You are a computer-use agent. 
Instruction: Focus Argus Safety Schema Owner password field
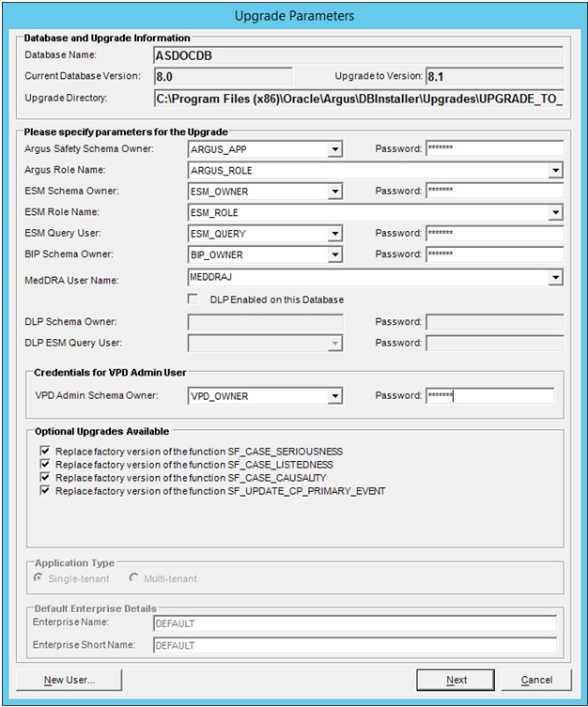pos(495,148)
